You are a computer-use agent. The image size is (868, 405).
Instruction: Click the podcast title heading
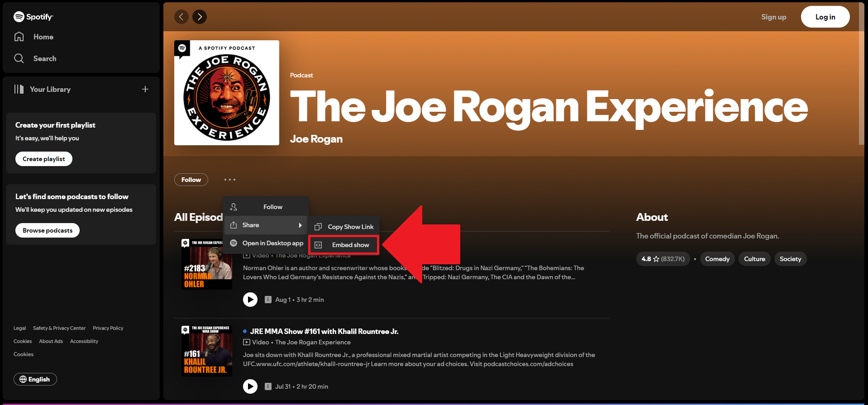point(549,107)
